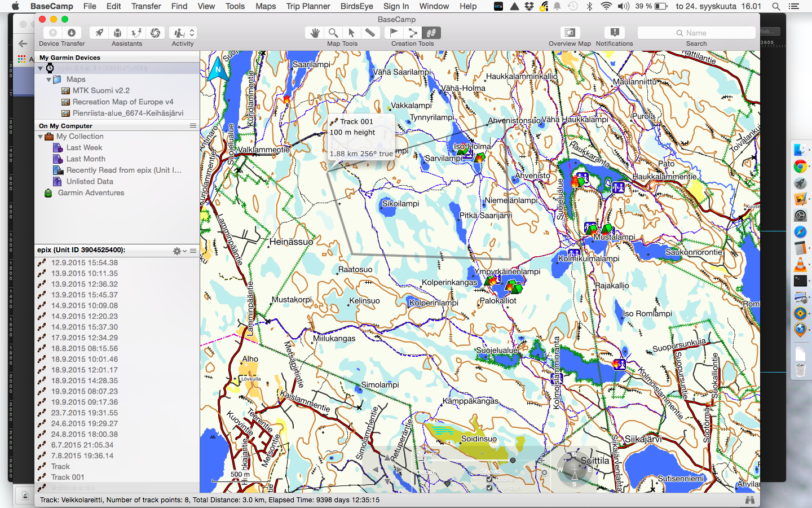812x508 pixels.
Task: Open Spotlight search in the menu bar
Action: point(776,6)
